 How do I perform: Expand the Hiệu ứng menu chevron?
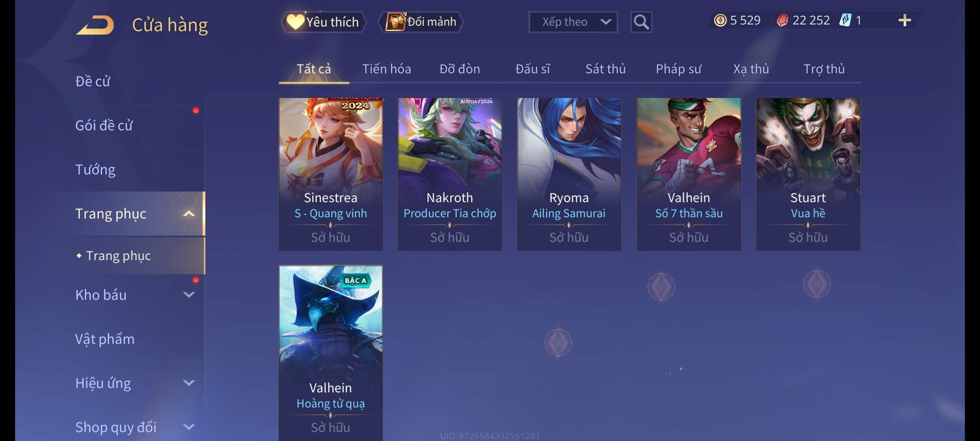[x=189, y=383]
